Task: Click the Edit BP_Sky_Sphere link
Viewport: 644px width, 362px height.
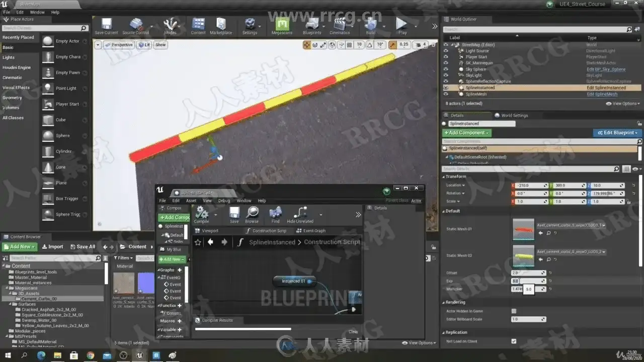Action: pos(606,69)
